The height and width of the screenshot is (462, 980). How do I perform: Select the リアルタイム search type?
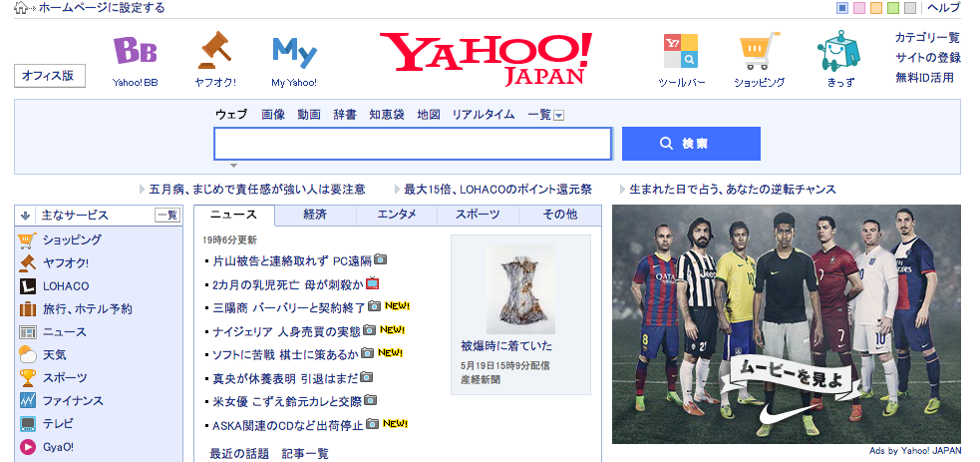pos(484,115)
